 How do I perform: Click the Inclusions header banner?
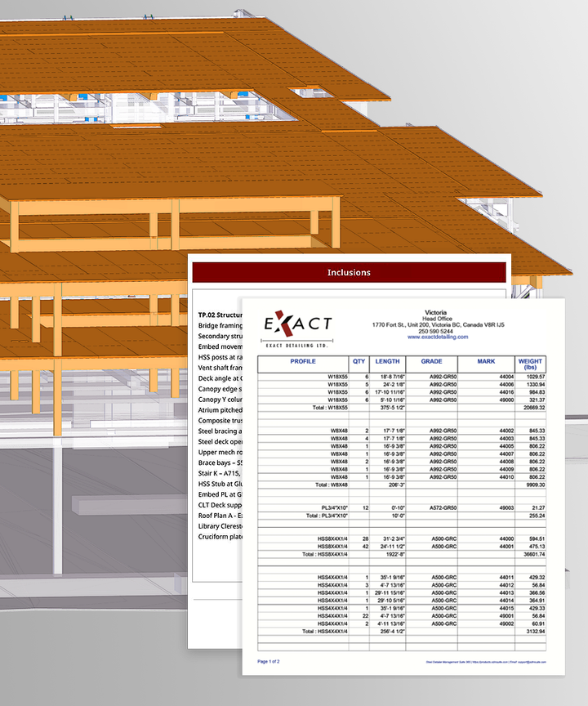coord(349,272)
